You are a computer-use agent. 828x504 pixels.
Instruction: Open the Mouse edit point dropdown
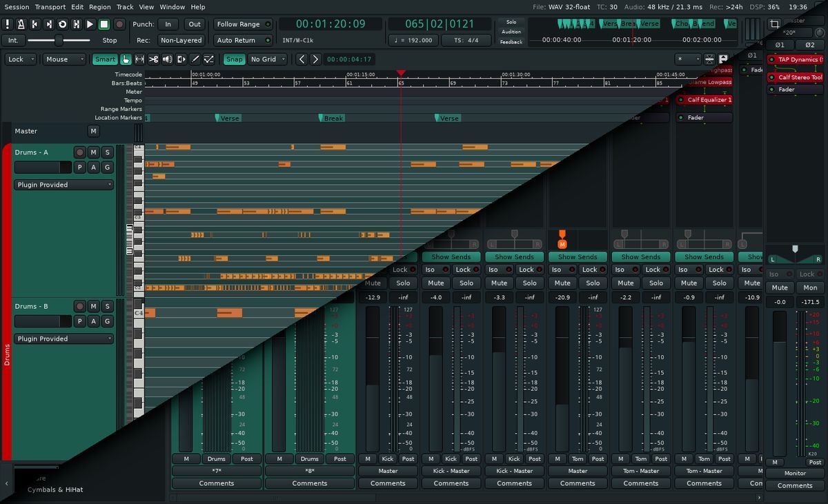[x=64, y=59]
